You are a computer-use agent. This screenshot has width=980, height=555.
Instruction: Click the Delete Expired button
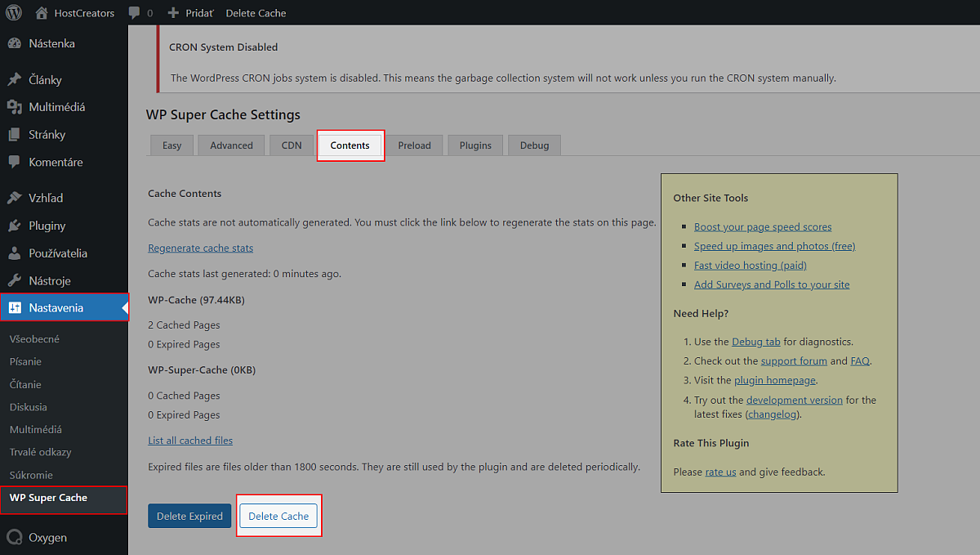pos(189,516)
